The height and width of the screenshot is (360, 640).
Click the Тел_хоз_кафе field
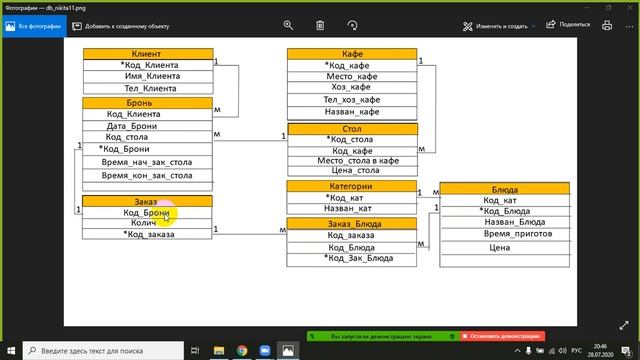click(x=352, y=100)
